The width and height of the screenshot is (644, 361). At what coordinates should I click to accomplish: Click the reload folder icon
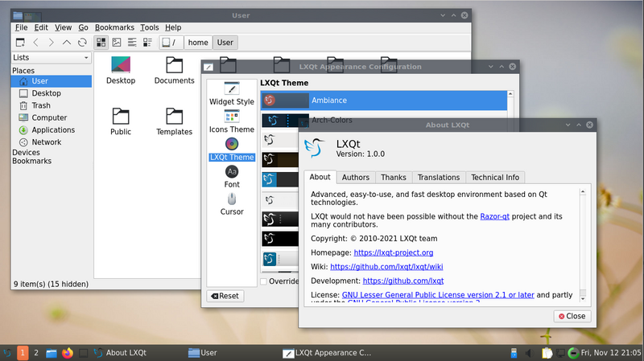pos(82,42)
